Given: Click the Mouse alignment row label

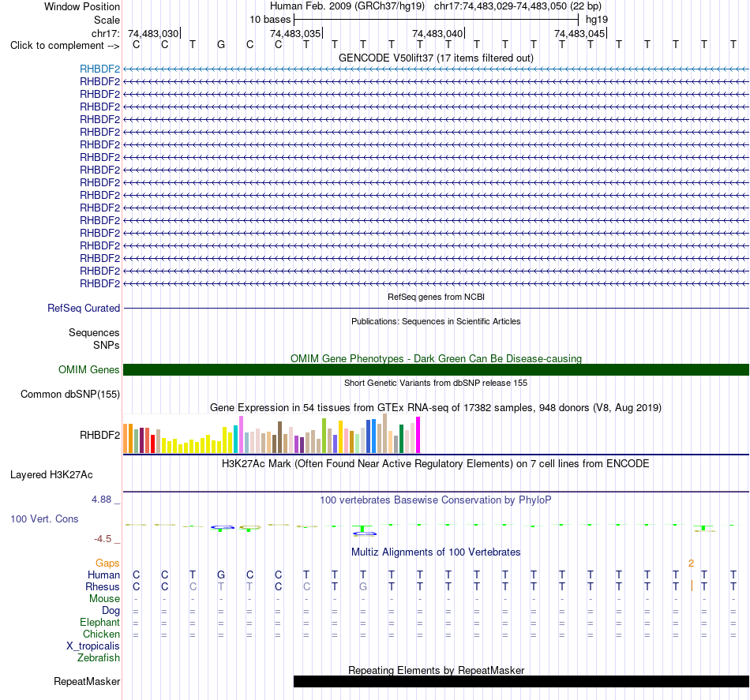Looking at the screenshot, I should pyautogui.click(x=104, y=599).
